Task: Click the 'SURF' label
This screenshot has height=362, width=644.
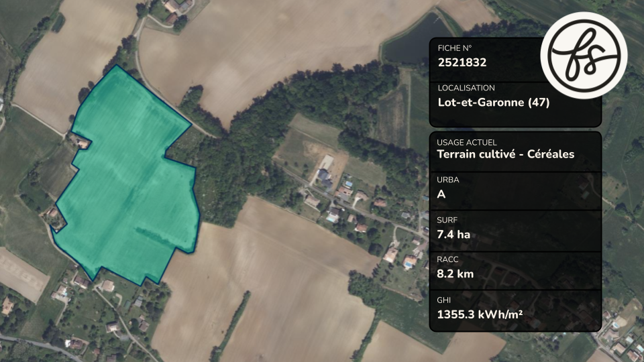Action: [447, 220]
